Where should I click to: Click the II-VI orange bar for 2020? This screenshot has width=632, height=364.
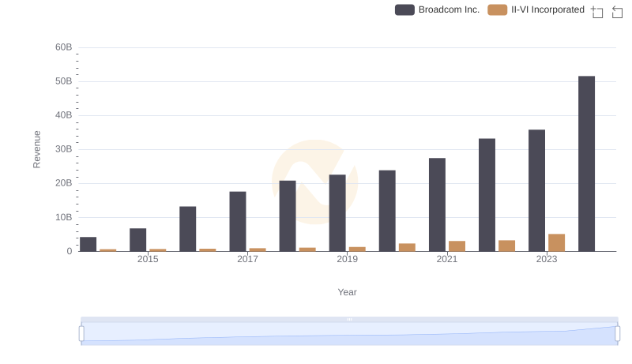[x=407, y=248]
